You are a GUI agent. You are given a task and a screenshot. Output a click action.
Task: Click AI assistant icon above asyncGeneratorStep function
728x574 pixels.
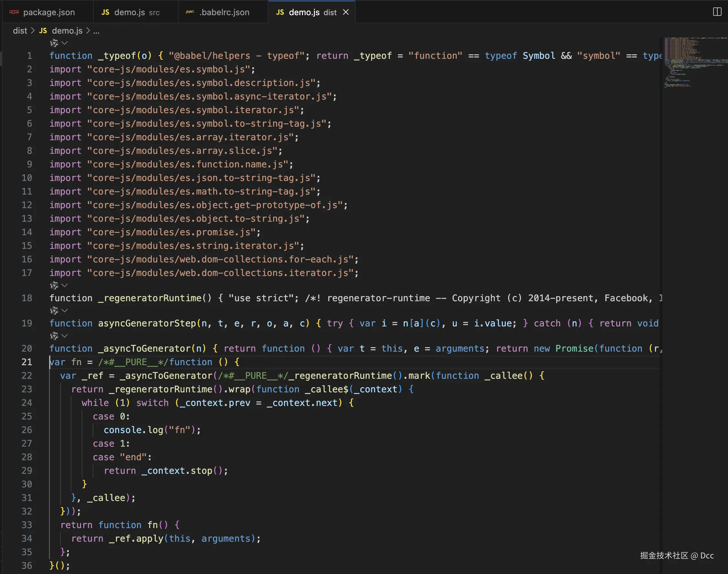(x=54, y=311)
